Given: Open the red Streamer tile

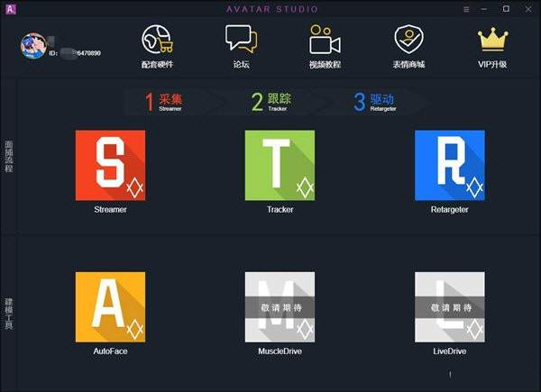Looking at the screenshot, I should pos(110,165).
